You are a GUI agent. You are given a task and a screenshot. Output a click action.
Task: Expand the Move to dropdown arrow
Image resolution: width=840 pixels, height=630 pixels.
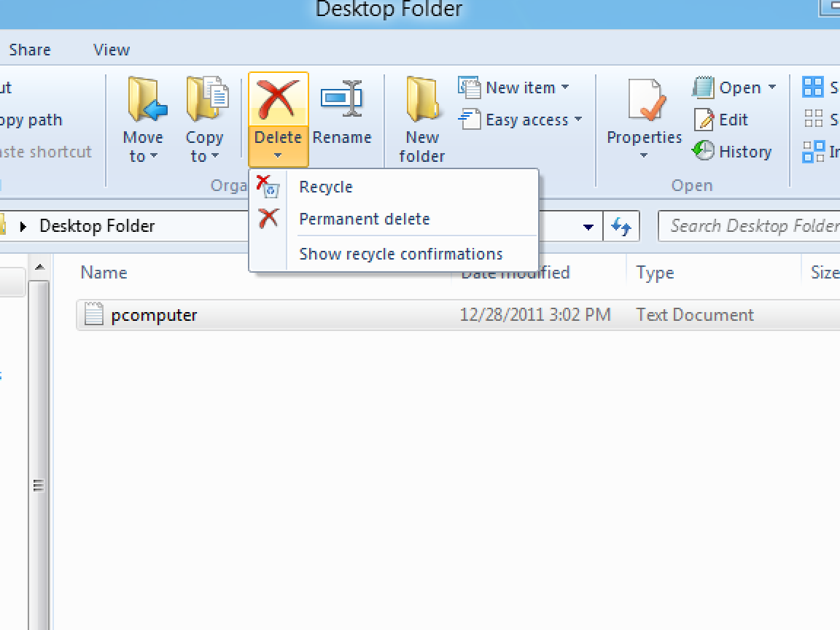[x=155, y=156]
